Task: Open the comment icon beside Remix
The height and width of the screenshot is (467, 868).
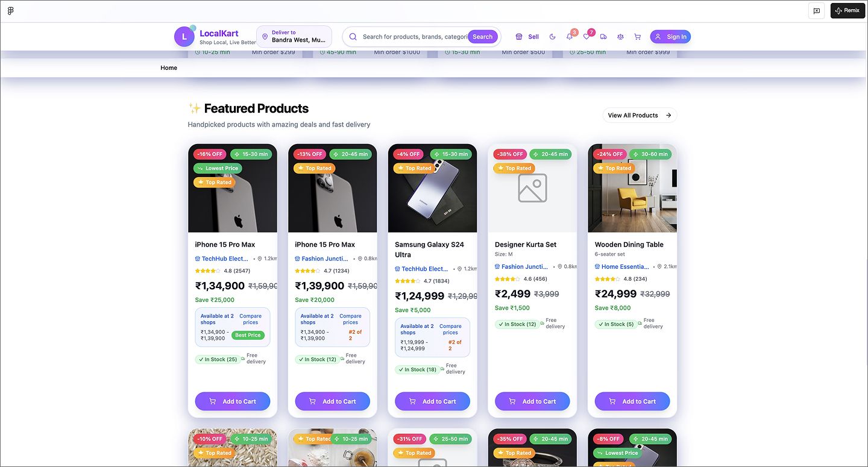Action: click(x=817, y=10)
